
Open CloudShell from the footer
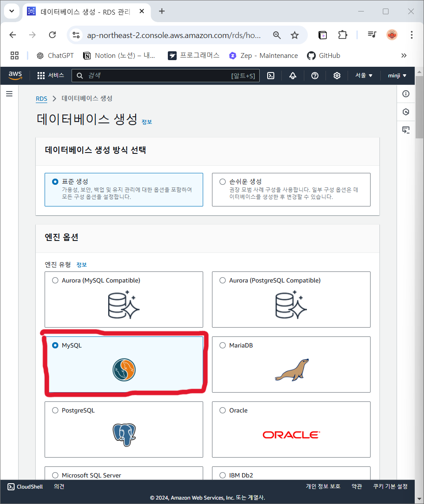pyautogui.click(x=25, y=487)
